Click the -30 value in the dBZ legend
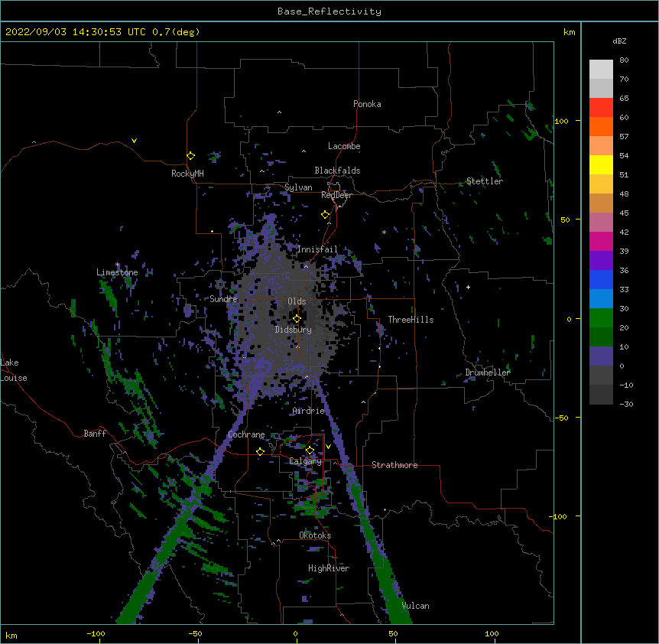This screenshot has height=644, width=659. (x=626, y=404)
